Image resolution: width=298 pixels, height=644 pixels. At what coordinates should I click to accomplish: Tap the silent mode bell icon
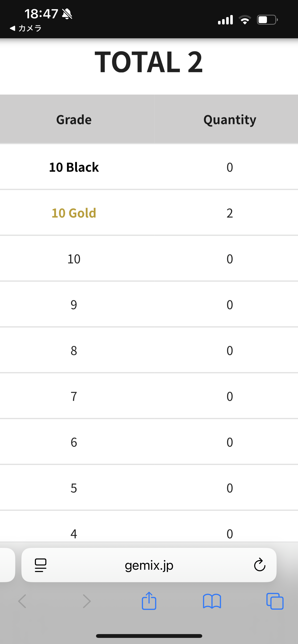coord(67,14)
